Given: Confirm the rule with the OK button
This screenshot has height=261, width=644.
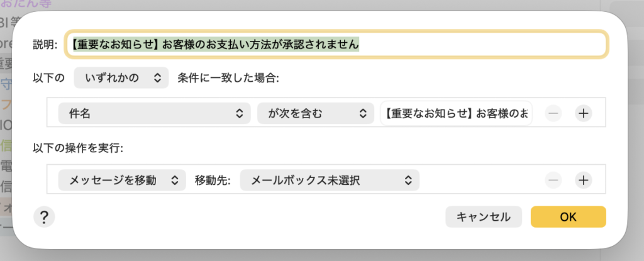Looking at the screenshot, I should [568, 216].
